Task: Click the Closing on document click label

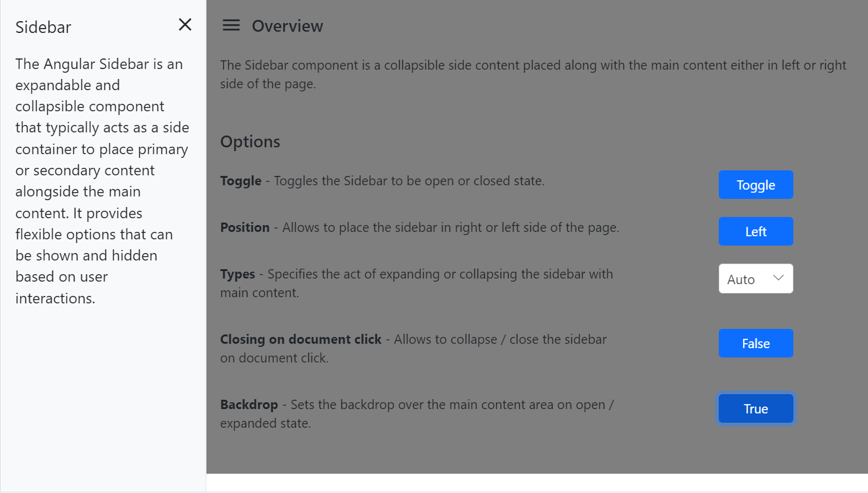Action: click(301, 339)
